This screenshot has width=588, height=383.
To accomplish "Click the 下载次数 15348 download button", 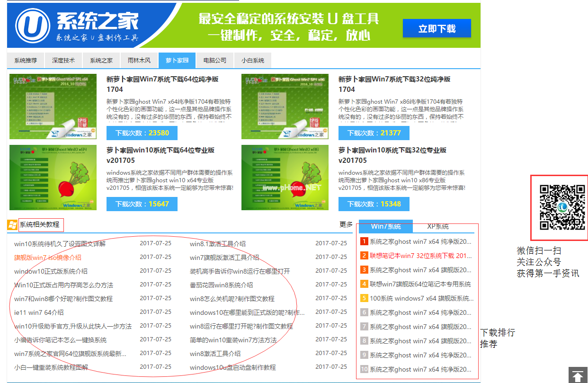I will point(374,204).
